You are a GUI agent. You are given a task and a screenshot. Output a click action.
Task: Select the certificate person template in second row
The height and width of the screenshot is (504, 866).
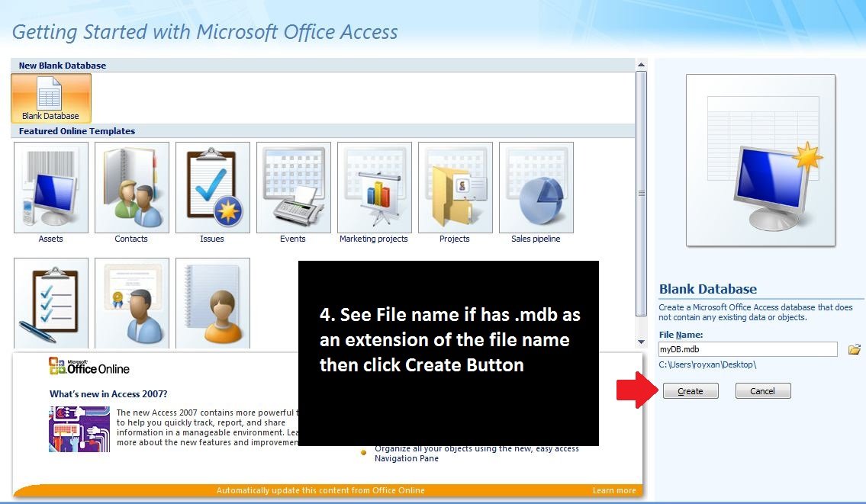(131, 303)
